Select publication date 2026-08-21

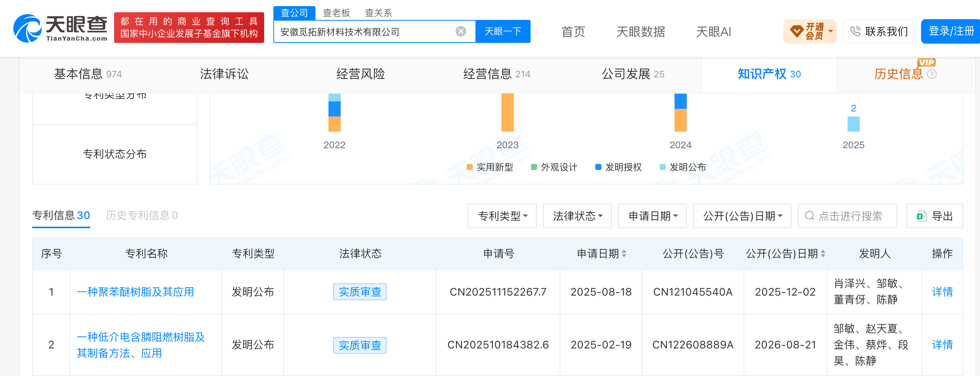[785, 345]
